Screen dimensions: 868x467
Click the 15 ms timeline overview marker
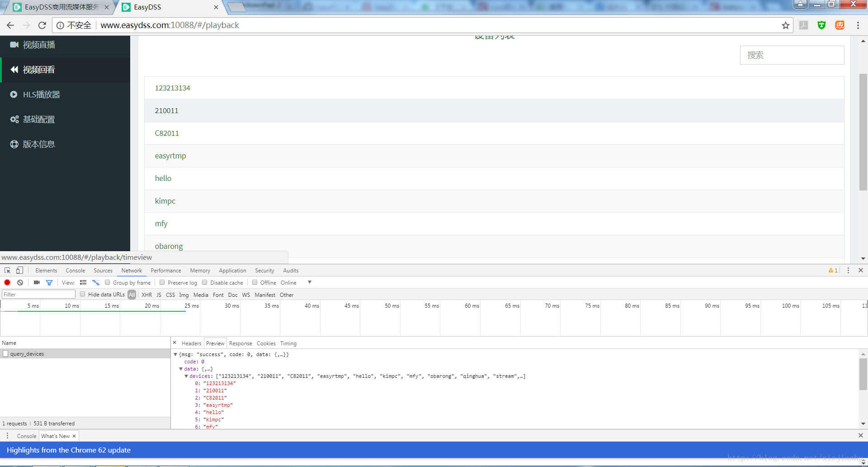[111, 306]
